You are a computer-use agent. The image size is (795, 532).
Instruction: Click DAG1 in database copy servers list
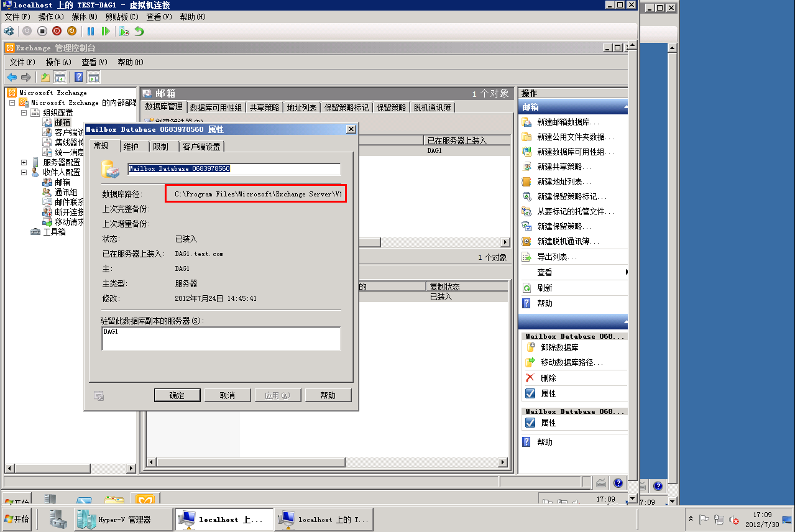pyautogui.click(x=111, y=332)
